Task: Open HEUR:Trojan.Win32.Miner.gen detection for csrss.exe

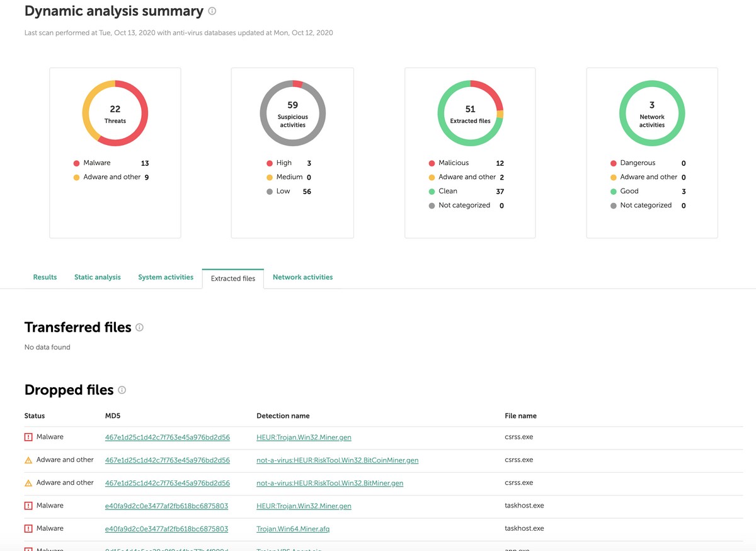Action: [304, 437]
